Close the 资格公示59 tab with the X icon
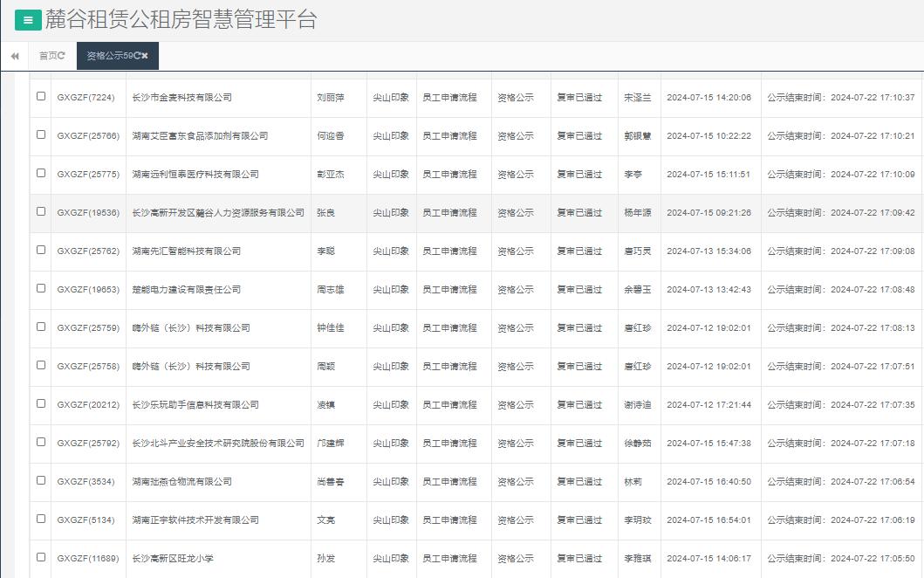The width and height of the screenshot is (924, 578). 146,56
